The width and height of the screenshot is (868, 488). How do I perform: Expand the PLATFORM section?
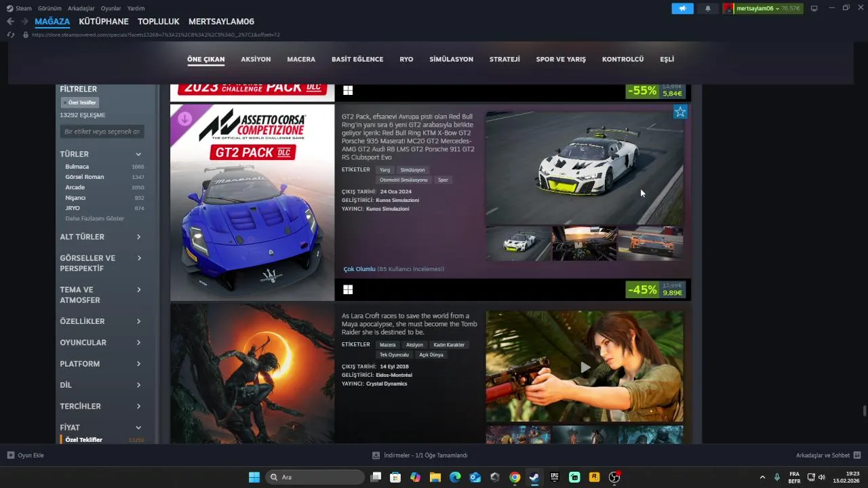[x=102, y=364]
